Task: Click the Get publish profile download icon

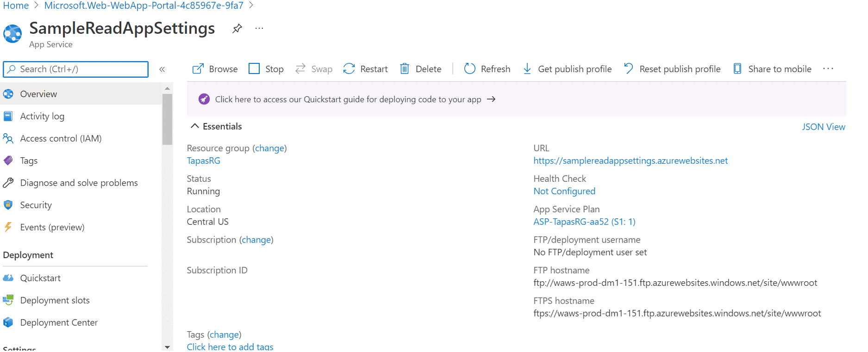Action: (x=527, y=68)
